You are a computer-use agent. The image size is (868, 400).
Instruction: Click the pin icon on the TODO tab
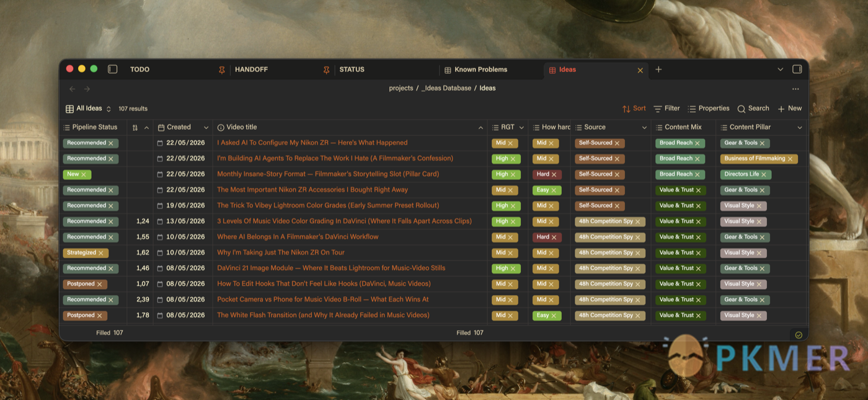[x=222, y=70]
